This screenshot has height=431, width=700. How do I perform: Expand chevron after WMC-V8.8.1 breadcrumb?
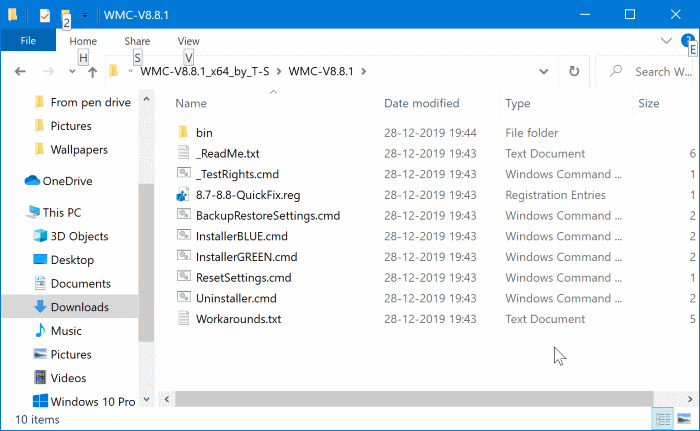[364, 71]
